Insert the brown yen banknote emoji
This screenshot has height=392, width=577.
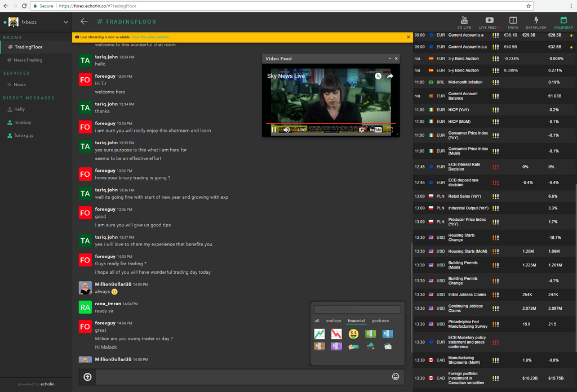[x=319, y=346]
